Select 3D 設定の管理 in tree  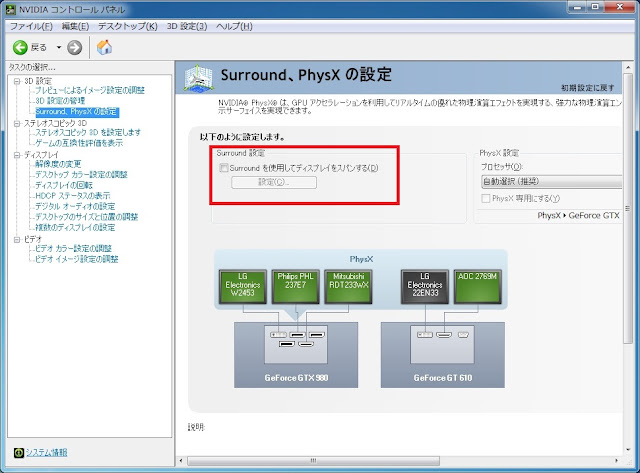(x=60, y=101)
